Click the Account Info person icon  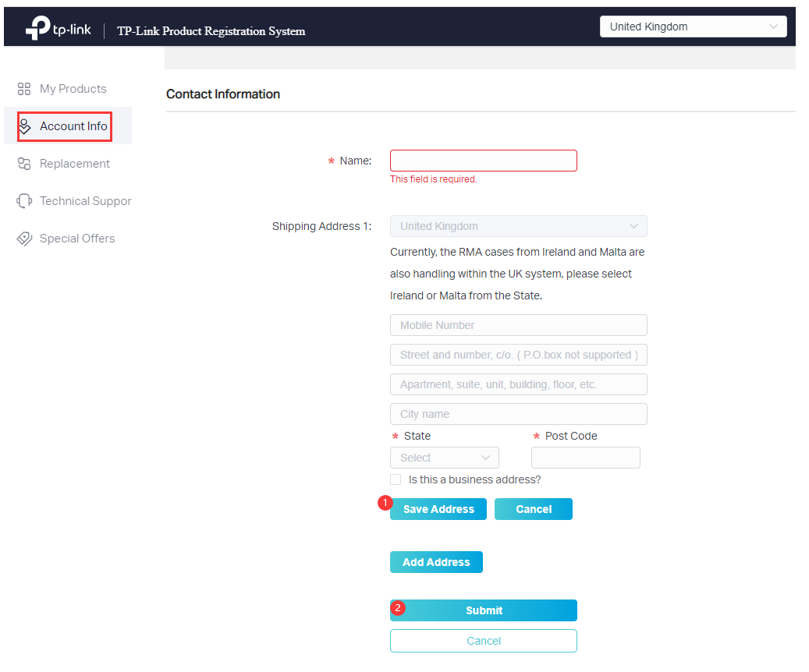coord(24,126)
